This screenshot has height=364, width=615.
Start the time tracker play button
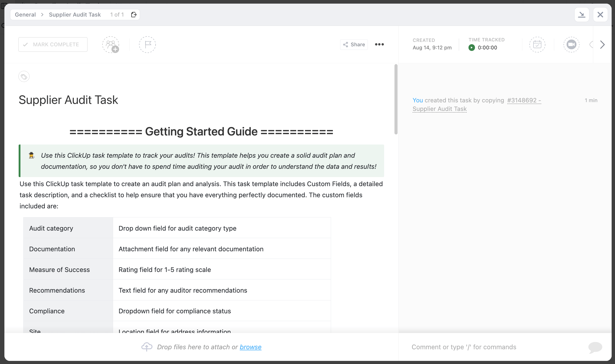point(472,48)
